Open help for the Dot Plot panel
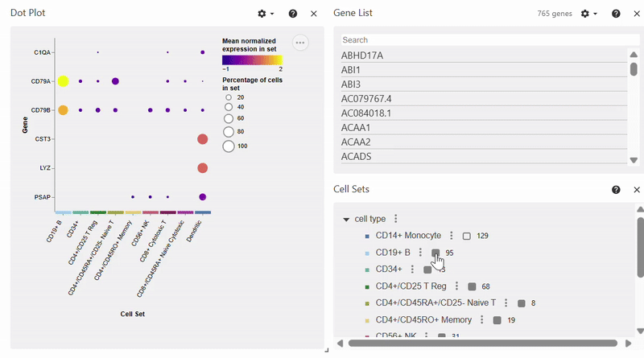The height and width of the screenshot is (358, 644). 293,14
